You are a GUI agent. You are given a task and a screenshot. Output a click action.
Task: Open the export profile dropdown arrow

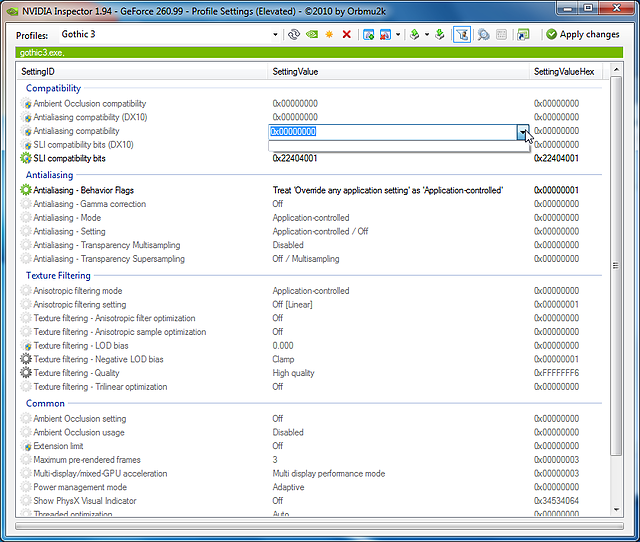coord(427,34)
